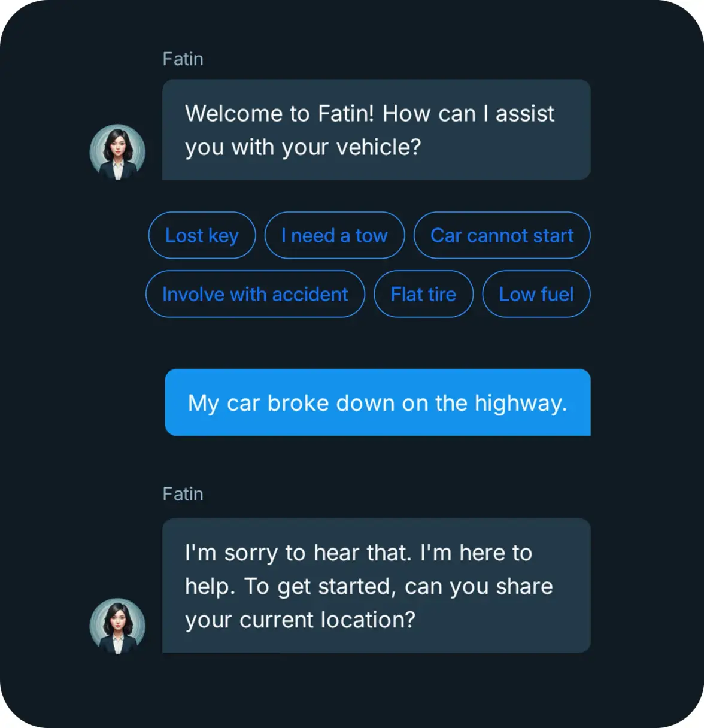The width and height of the screenshot is (704, 728).
Task: Click the 'your current location?' text line
Action: 300,620
